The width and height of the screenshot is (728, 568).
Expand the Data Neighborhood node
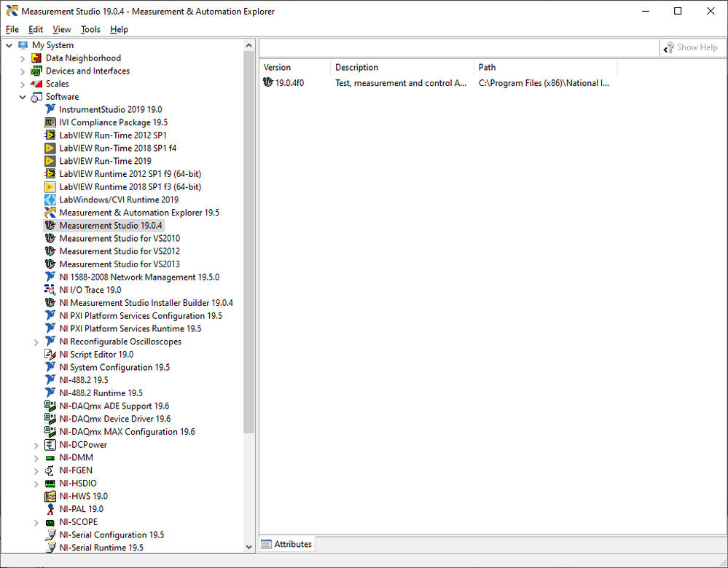point(23,58)
